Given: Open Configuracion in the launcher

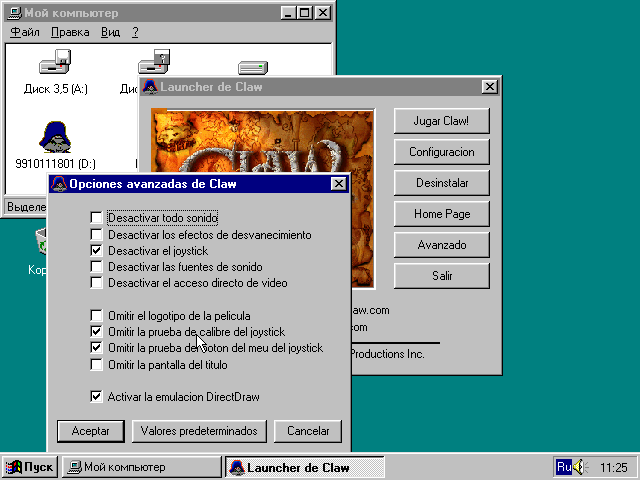Looking at the screenshot, I should (x=442, y=152).
